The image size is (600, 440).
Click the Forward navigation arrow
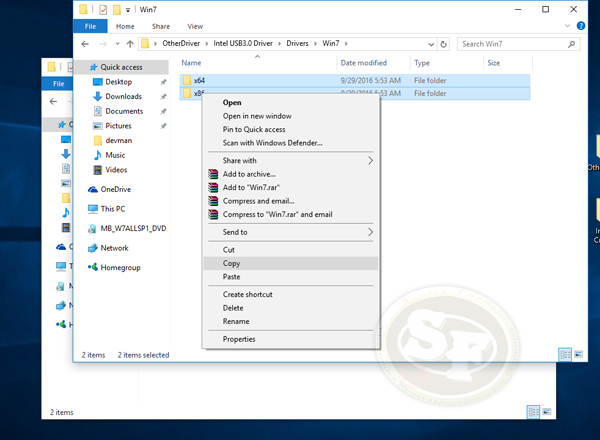point(103,44)
